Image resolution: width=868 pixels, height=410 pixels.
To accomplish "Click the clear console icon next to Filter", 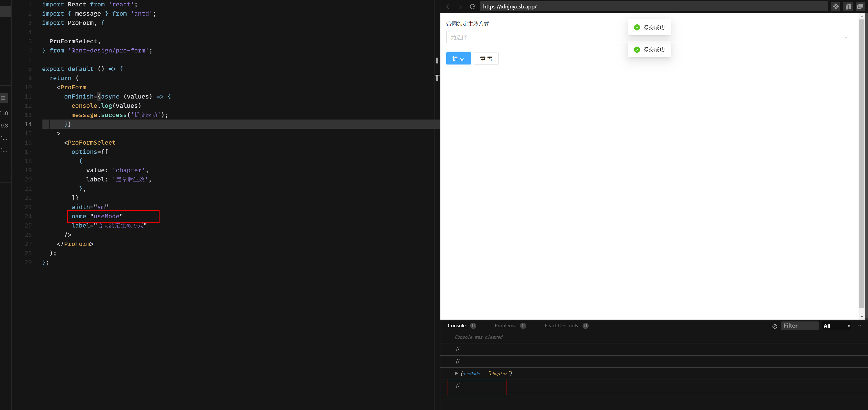I will (x=775, y=326).
